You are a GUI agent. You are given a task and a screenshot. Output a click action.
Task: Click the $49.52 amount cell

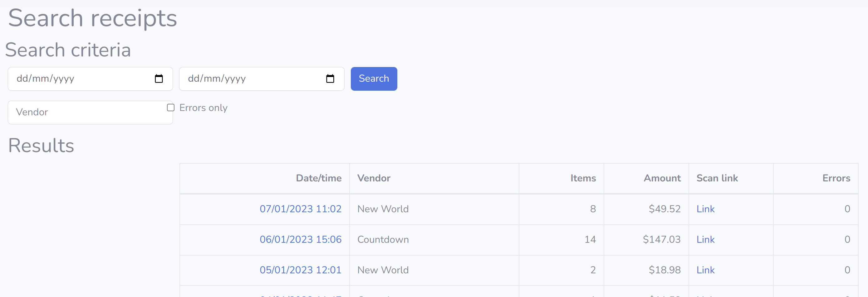point(646,209)
